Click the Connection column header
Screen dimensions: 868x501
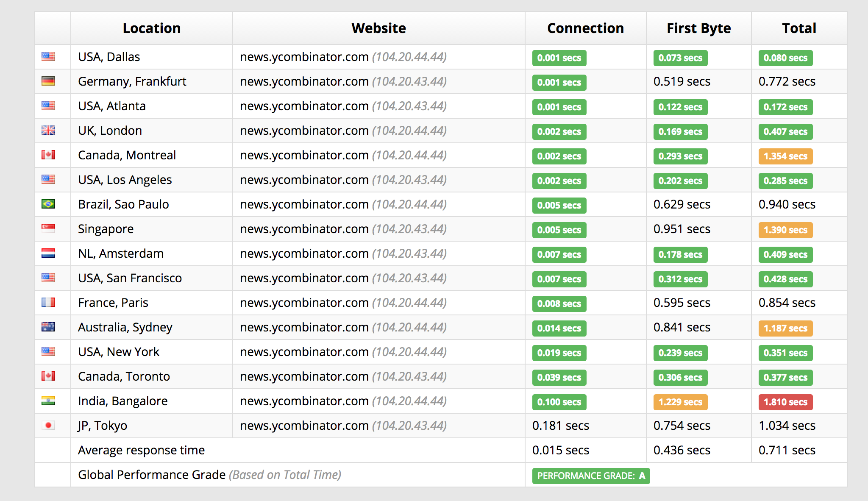(x=585, y=28)
